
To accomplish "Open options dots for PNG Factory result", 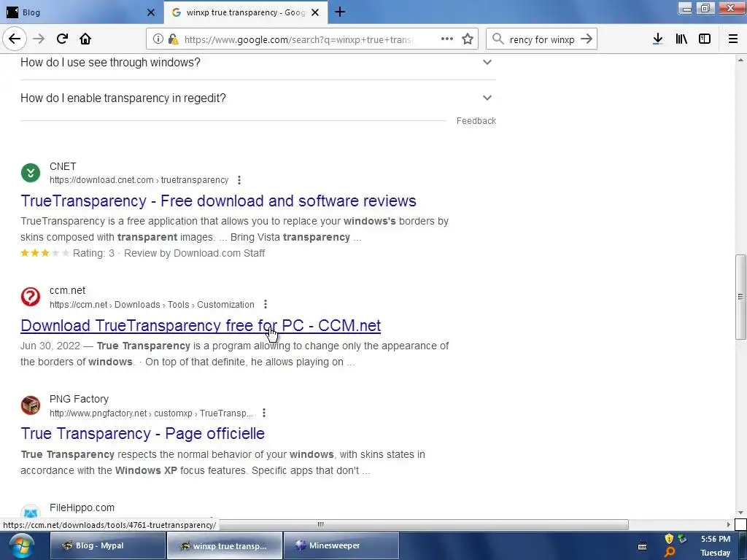I will pyautogui.click(x=264, y=413).
